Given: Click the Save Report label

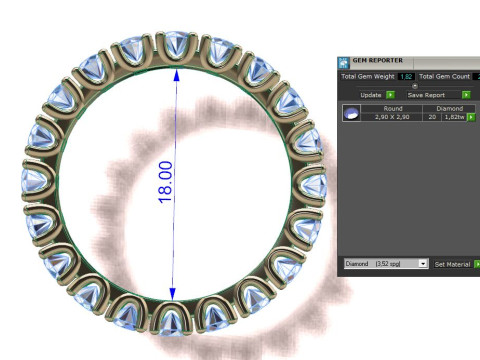Looking at the screenshot, I should click(x=426, y=95).
